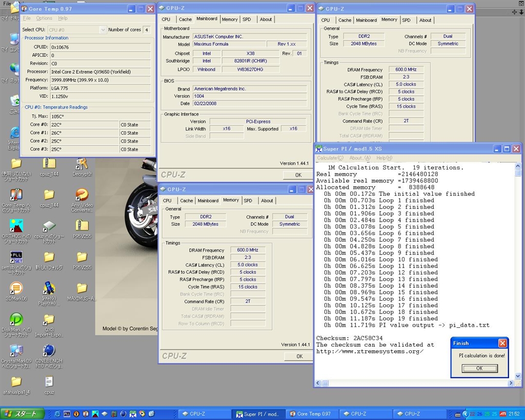Open the Any Video Converter shortcut
Screen dimensions: 525x420
coord(82,195)
